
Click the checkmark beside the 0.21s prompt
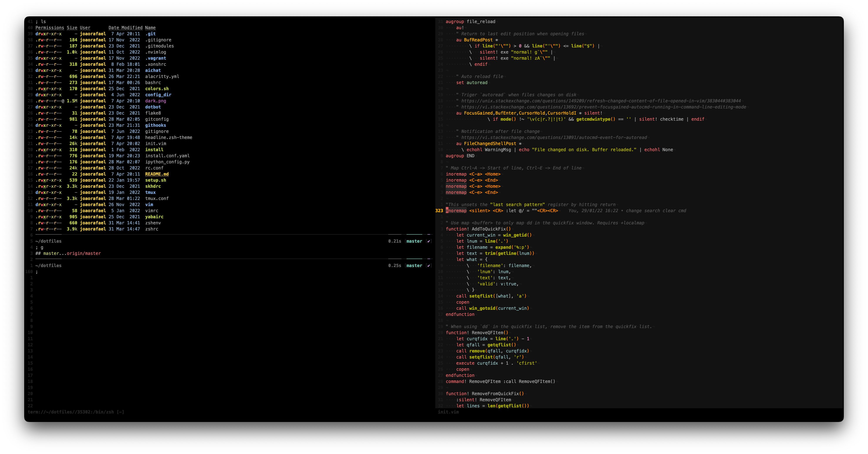[x=429, y=241]
